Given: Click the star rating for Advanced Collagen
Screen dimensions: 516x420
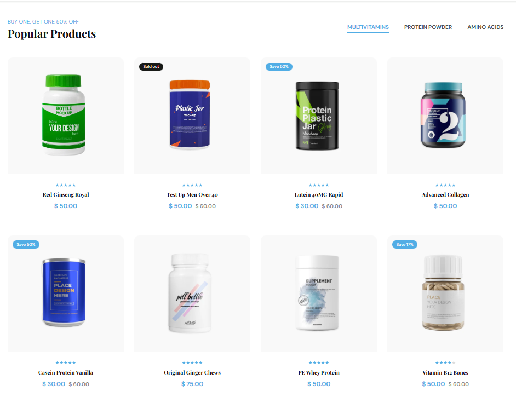Looking at the screenshot, I should [x=445, y=185].
